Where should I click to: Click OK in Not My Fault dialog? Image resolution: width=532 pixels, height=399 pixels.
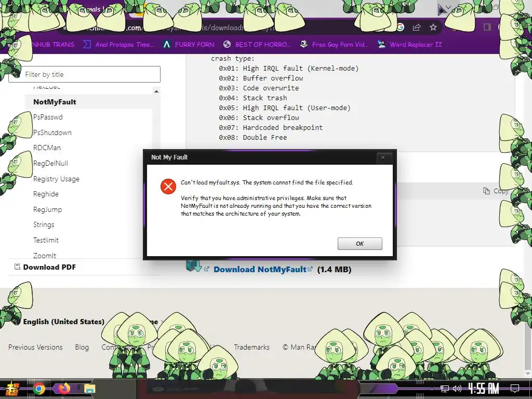[x=360, y=244]
